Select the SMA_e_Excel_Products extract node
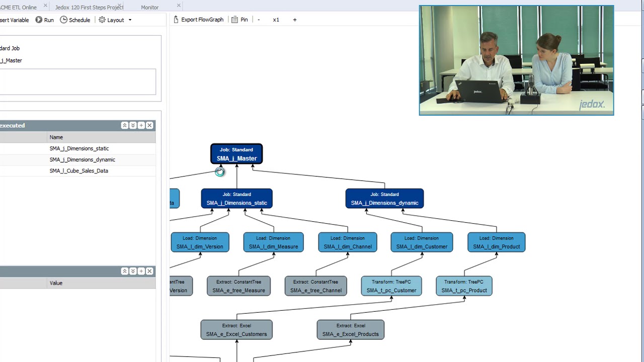The image size is (644, 362). 351,330
